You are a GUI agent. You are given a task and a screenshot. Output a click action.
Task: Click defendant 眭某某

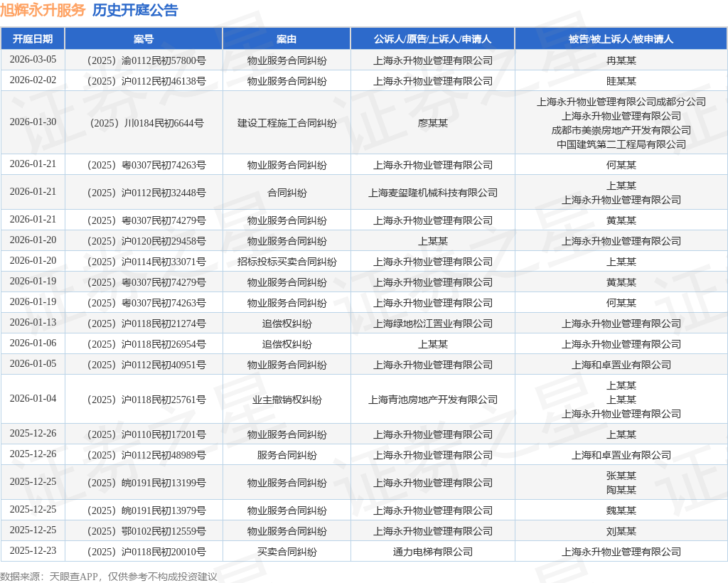pos(621,81)
